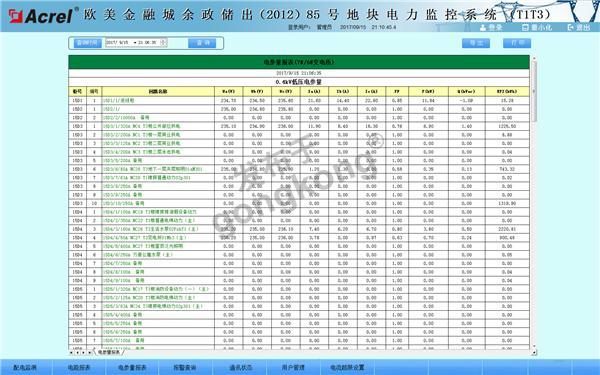Click the Uc(V) column header
600x375 pixels.
[x=286, y=91]
